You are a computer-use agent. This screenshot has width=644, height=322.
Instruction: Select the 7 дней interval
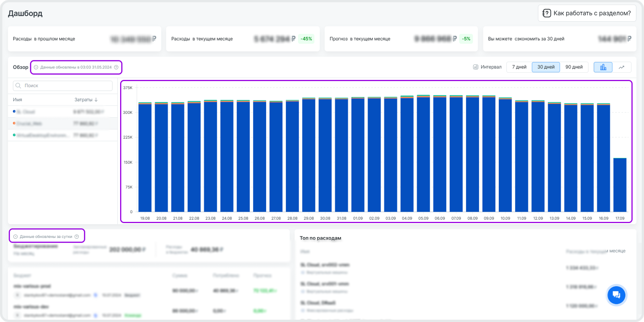click(519, 67)
